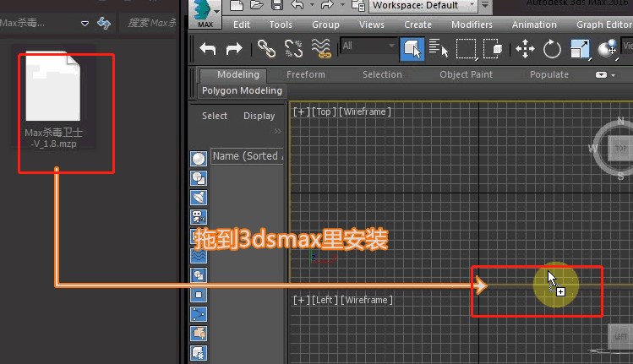Toggle Display Shapes filter in Scene Explorer
This screenshot has height=364, width=633.
coord(199,178)
